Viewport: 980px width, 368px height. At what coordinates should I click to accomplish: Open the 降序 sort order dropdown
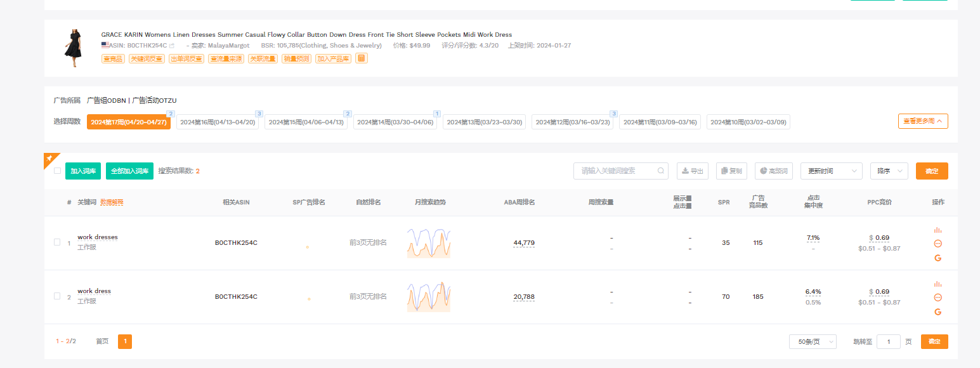pos(889,171)
